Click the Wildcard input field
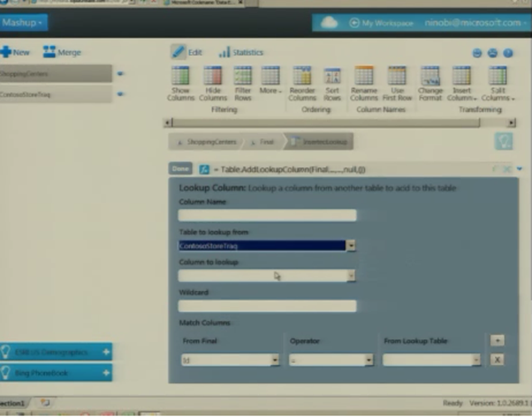The width and height of the screenshot is (532, 417). tap(268, 306)
